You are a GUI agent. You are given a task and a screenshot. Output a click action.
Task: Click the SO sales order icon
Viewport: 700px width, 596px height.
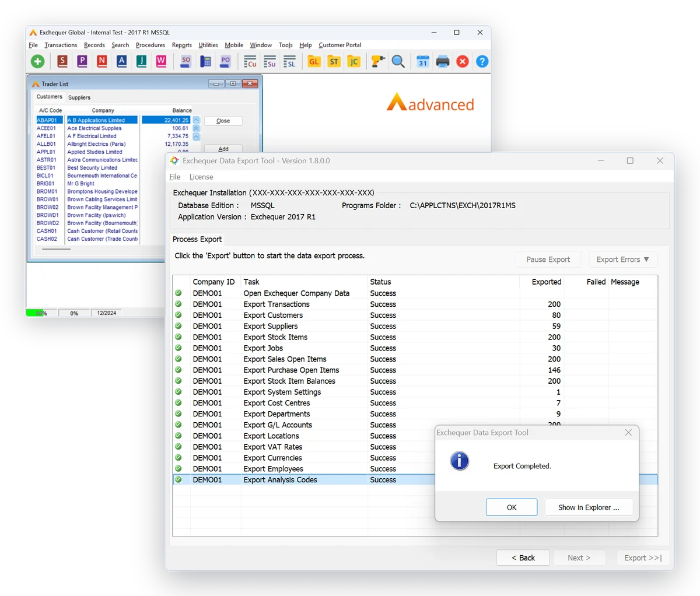186,61
